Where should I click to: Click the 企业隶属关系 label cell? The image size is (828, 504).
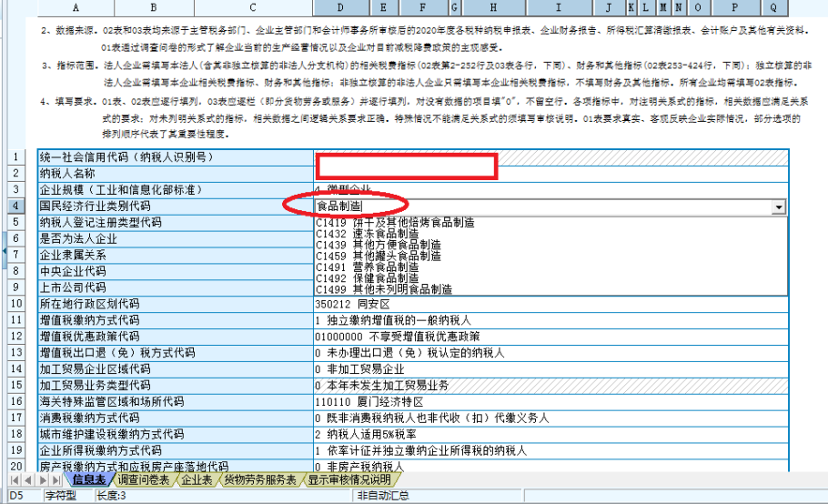176,256
